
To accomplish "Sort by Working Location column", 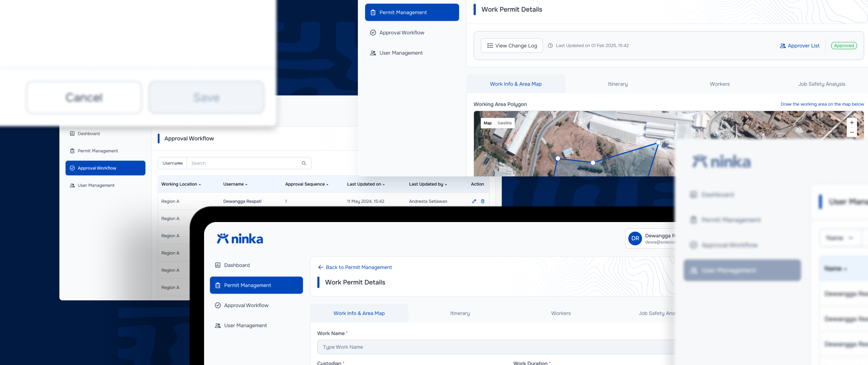I will [181, 184].
